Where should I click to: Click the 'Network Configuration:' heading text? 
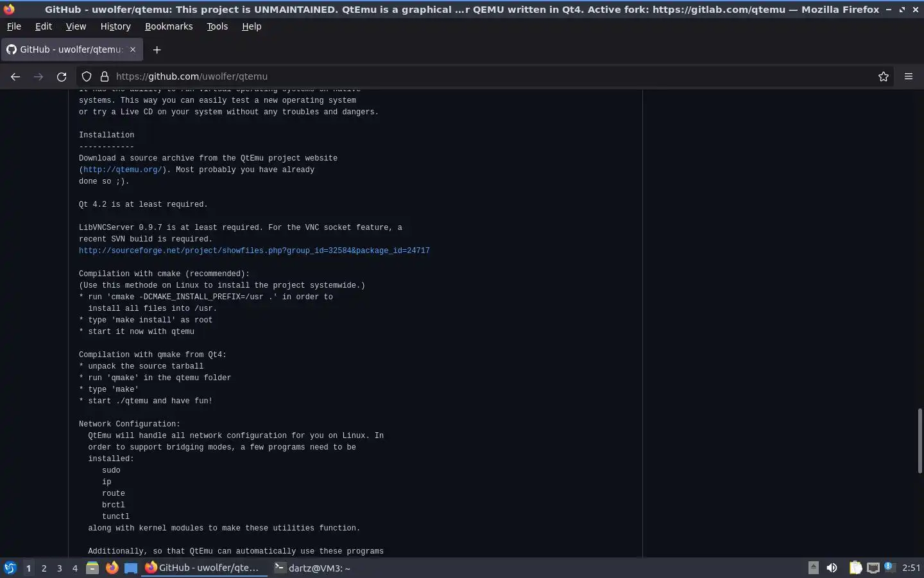point(130,424)
